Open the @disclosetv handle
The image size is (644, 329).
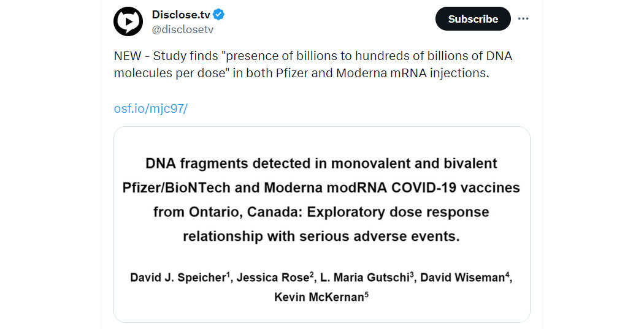pos(183,29)
